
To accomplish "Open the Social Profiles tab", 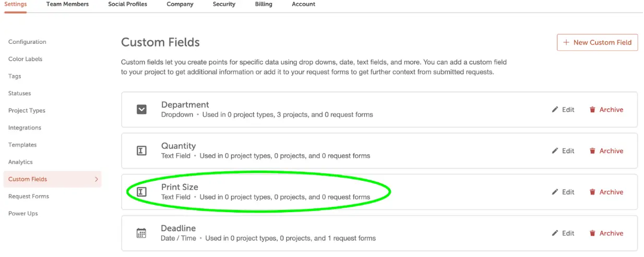I will [128, 4].
